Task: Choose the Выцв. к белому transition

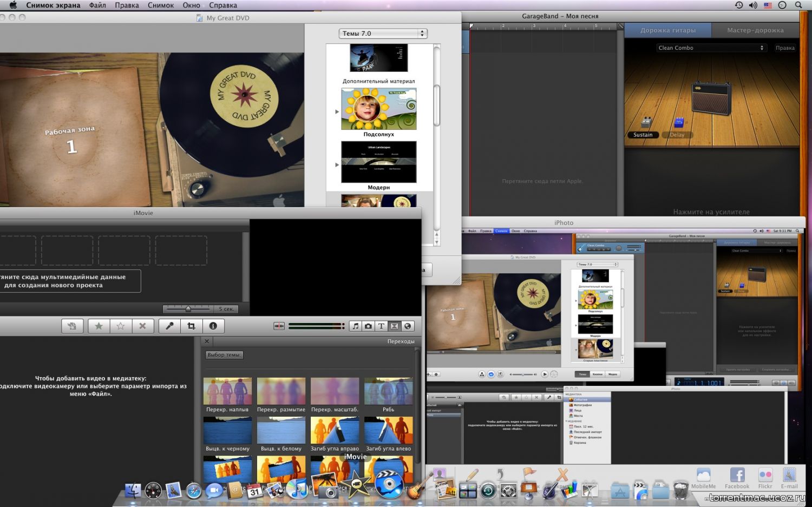Action: 281,430
